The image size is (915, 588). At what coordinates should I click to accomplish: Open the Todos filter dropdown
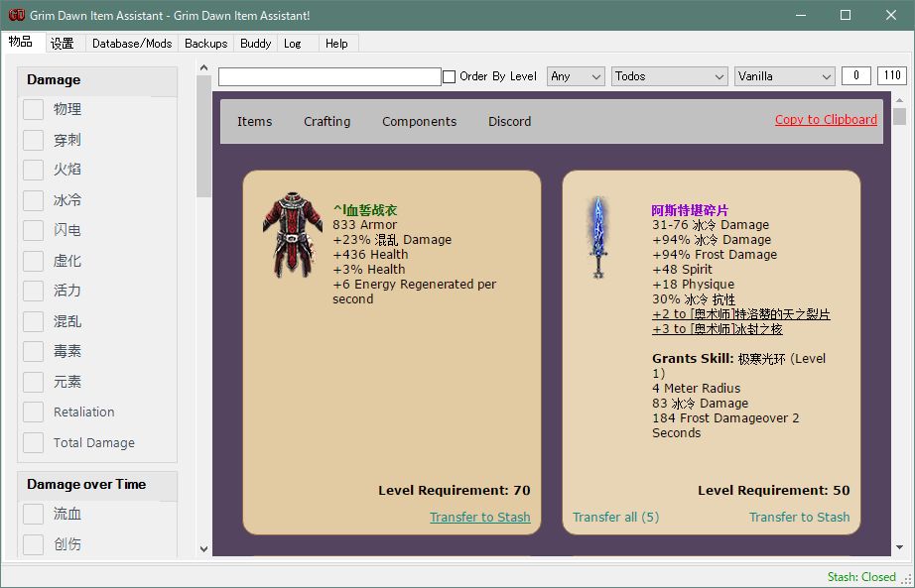[669, 76]
